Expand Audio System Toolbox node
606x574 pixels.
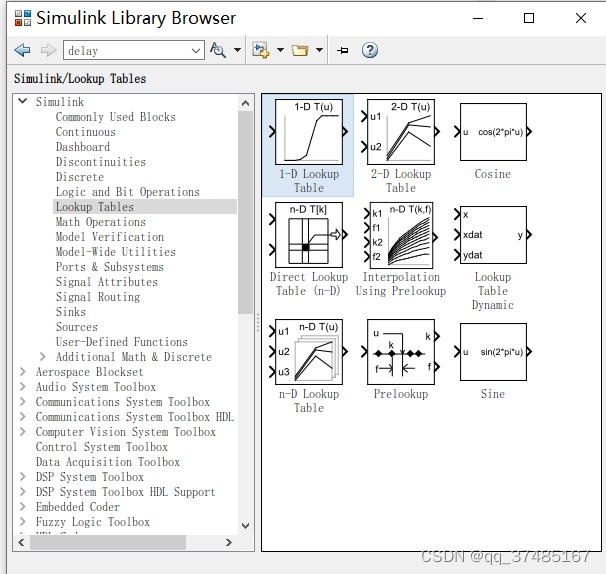tap(23, 387)
